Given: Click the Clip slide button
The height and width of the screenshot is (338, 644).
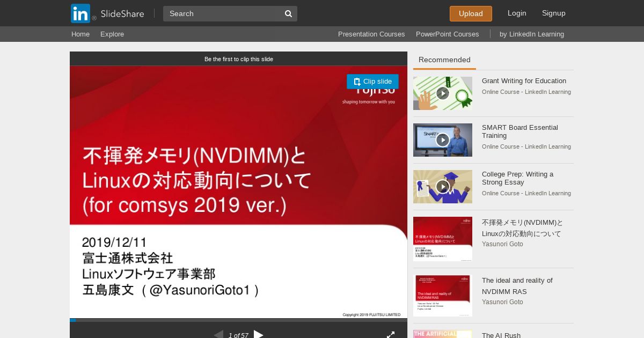Looking at the screenshot, I should (372, 82).
